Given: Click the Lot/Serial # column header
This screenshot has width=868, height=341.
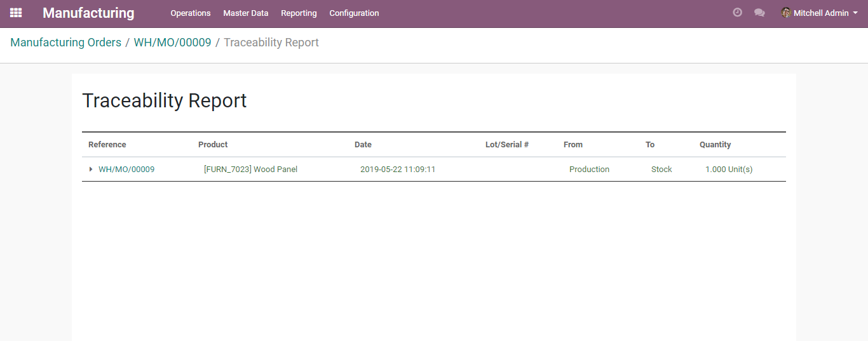Looking at the screenshot, I should [x=507, y=145].
